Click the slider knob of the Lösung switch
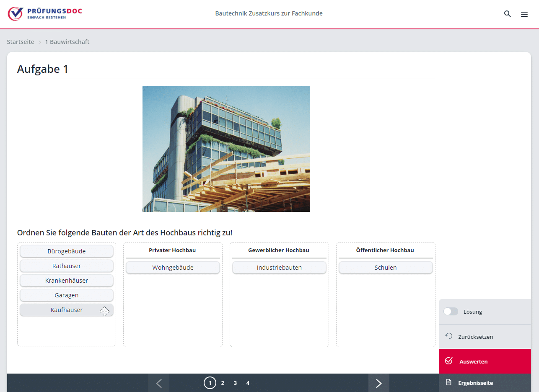 tap(448, 311)
